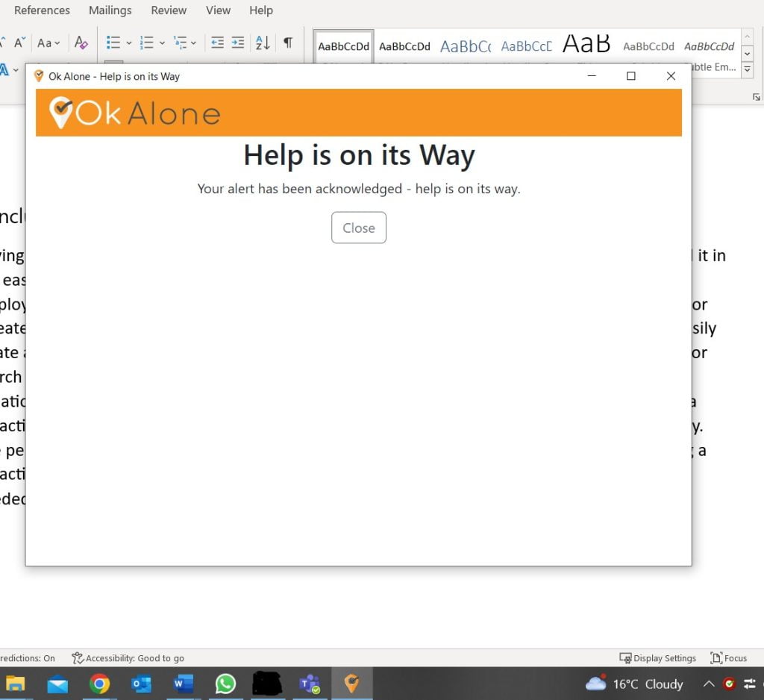764x700 pixels.
Task: Switch to Focus mode in Word
Action: pyautogui.click(x=728, y=658)
